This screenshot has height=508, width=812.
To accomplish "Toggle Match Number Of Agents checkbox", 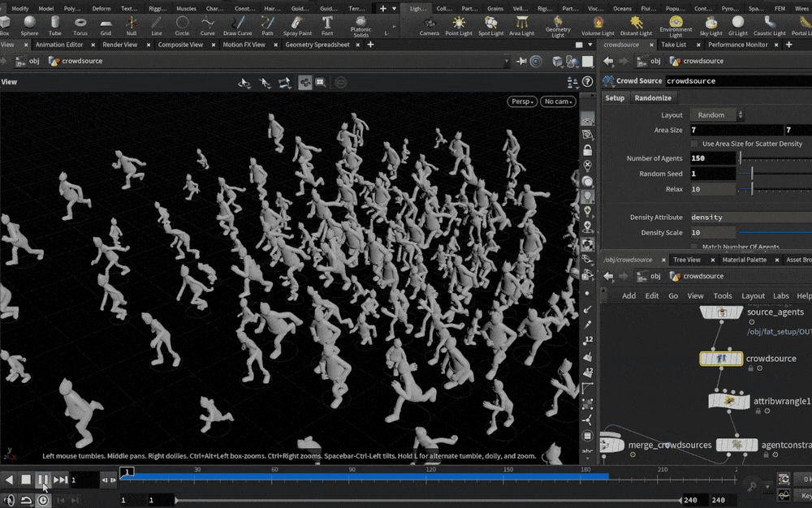I will (x=695, y=247).
